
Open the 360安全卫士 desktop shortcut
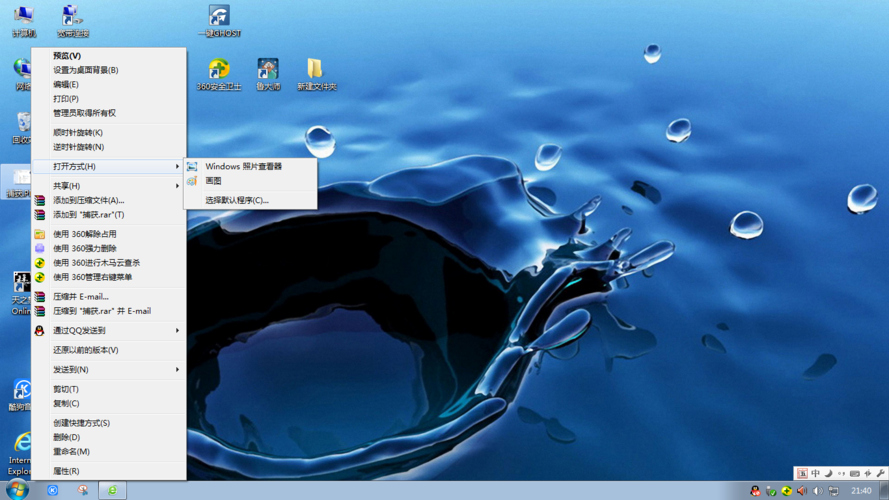click(218, 71)
